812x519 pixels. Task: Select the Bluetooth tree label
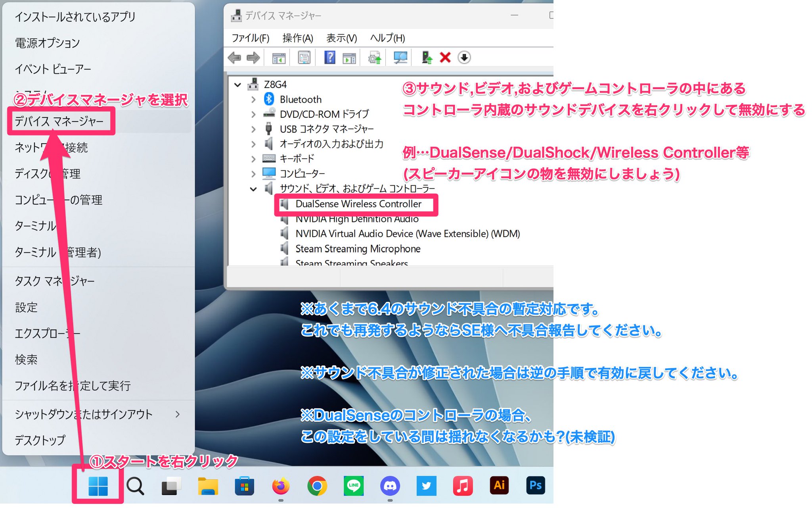[x=301, y=100]
